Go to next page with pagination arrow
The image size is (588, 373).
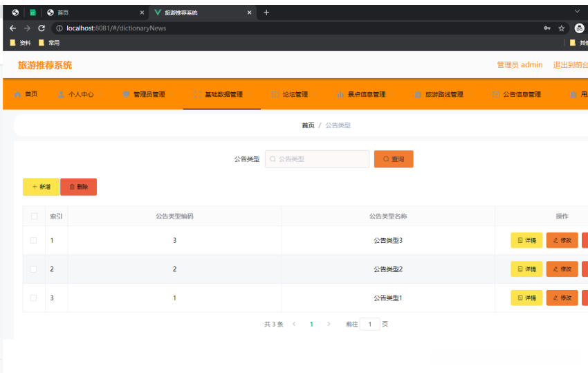tap(329, 324)
